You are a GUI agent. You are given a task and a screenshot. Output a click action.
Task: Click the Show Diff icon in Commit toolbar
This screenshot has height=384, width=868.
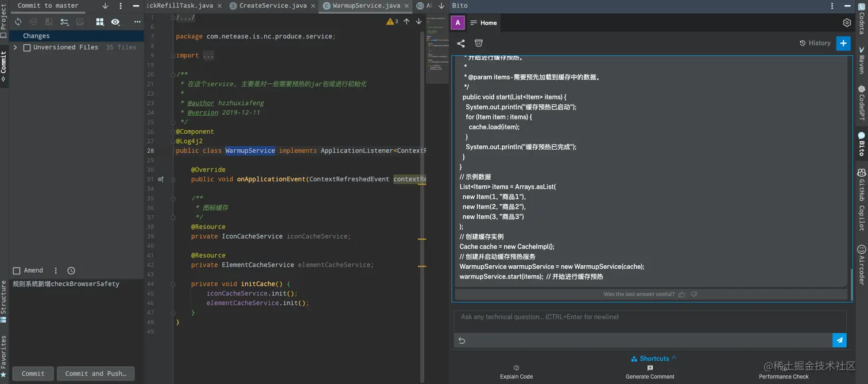tap(49, 22)
